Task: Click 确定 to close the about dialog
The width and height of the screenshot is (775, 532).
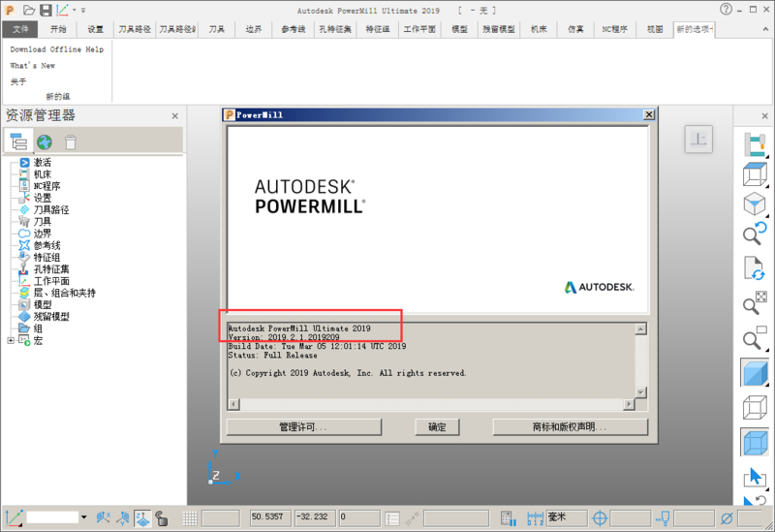Action: [x=437, y=426]
